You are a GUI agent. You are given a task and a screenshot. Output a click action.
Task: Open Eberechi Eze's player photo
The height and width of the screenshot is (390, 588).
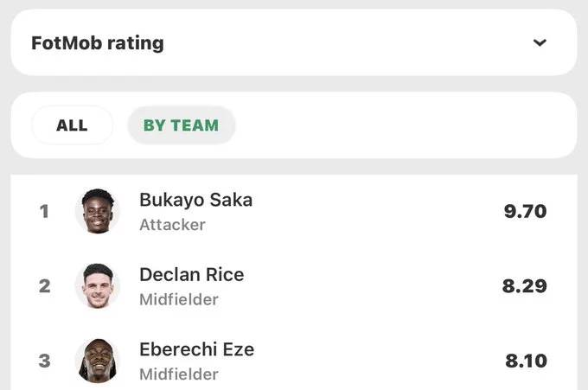pyautogui.click(x=98, y=361)
